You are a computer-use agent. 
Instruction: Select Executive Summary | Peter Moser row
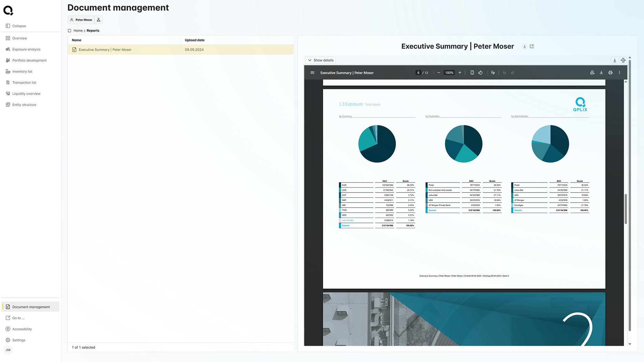click(x=181, y=50)
